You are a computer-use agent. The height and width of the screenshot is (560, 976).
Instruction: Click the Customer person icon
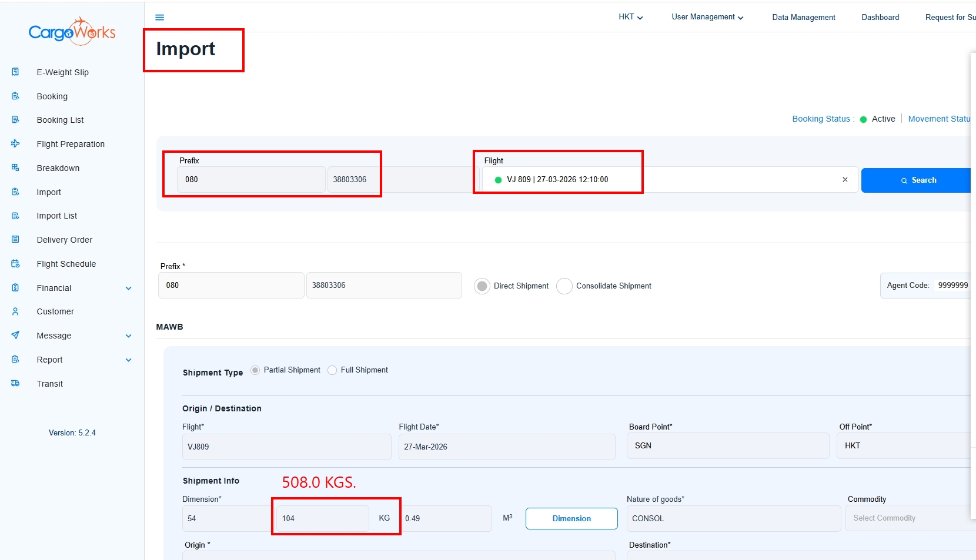coord(16,311)
